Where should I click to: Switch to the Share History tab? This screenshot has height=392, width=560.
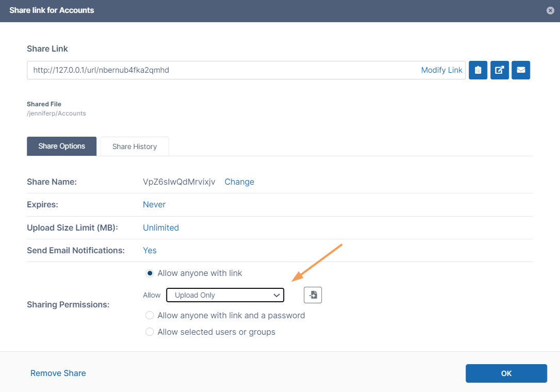pyautogui.click(x=135, y=146)
